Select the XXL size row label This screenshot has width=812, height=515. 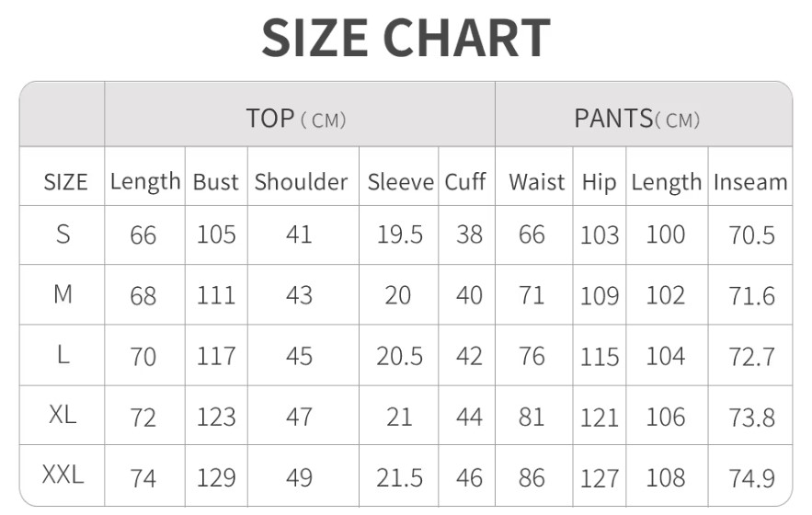[63, 475]
